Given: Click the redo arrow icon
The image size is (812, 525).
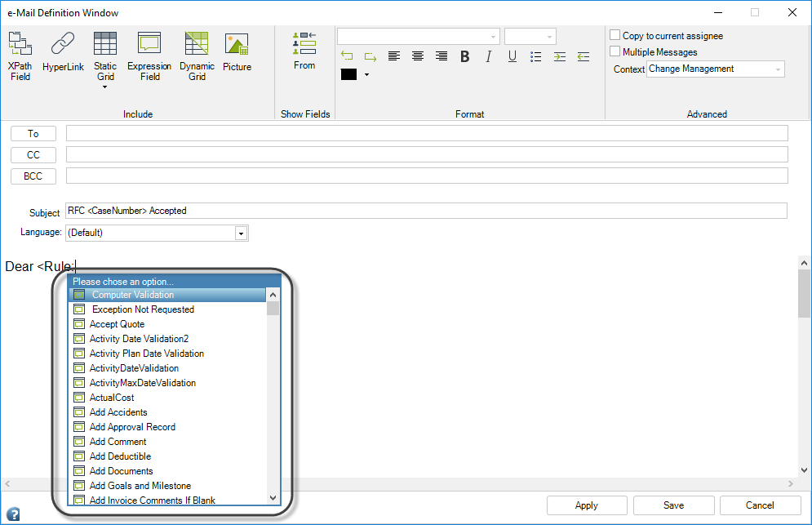Looking at the screenshot, I should [371, 56].
